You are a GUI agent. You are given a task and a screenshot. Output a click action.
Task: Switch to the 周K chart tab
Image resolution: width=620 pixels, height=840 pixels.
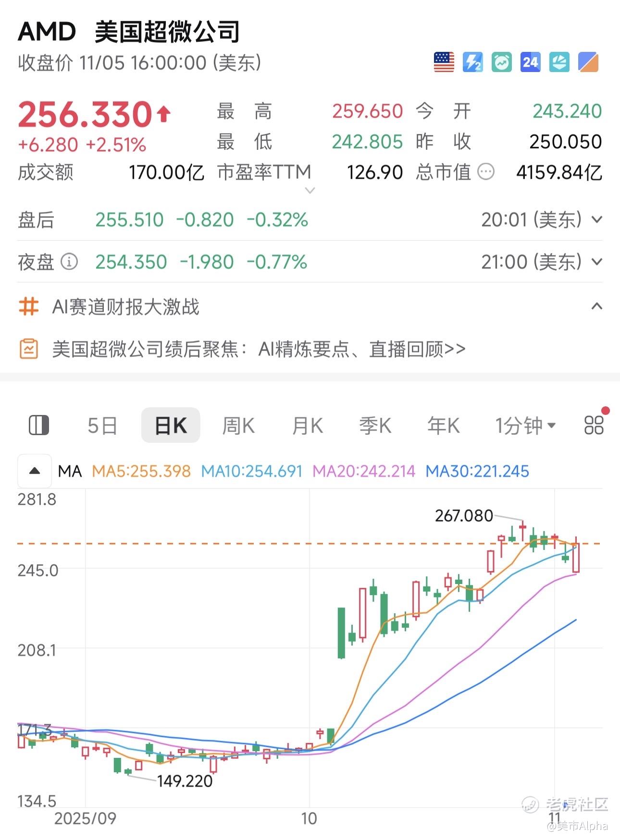coord(238,426)
